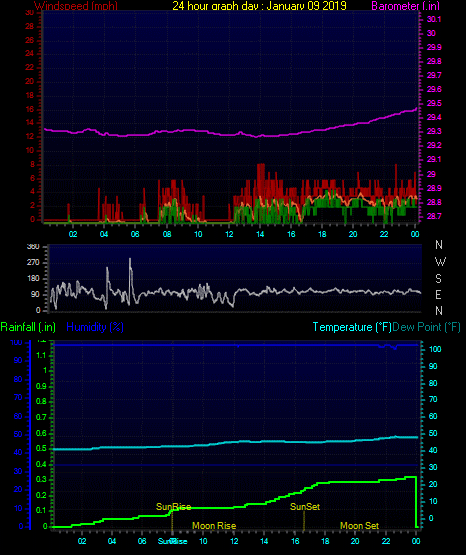466x555 pixels.
Task: Click the Temperature (°F) legend label
Action: click(x=352, y=327)
